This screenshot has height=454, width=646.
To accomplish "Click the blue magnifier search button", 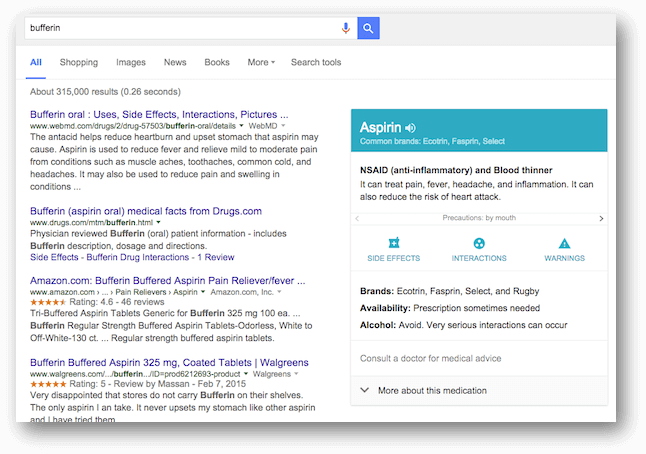I will coord(368,28).
